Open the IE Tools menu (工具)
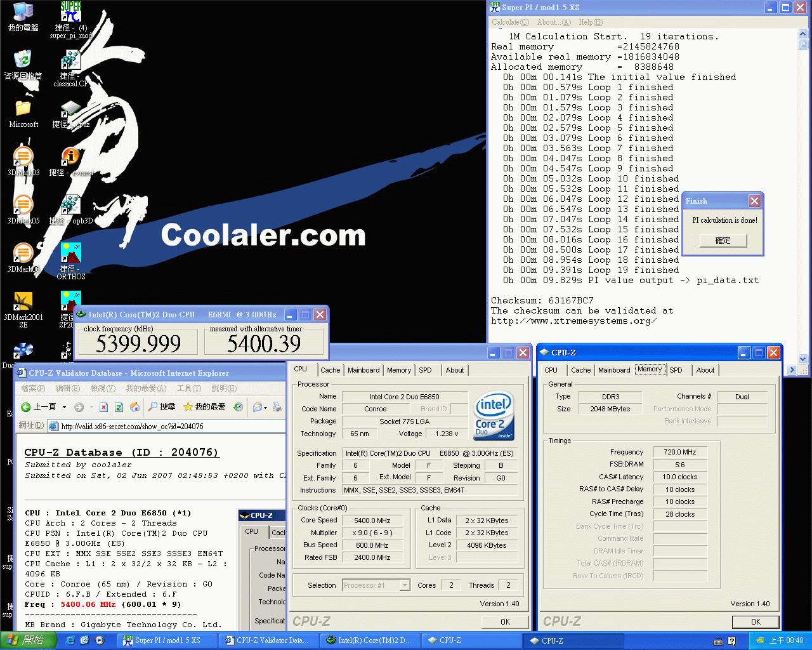Image resolution: width=812 pixels, height=650 pixels. point(189,388)
